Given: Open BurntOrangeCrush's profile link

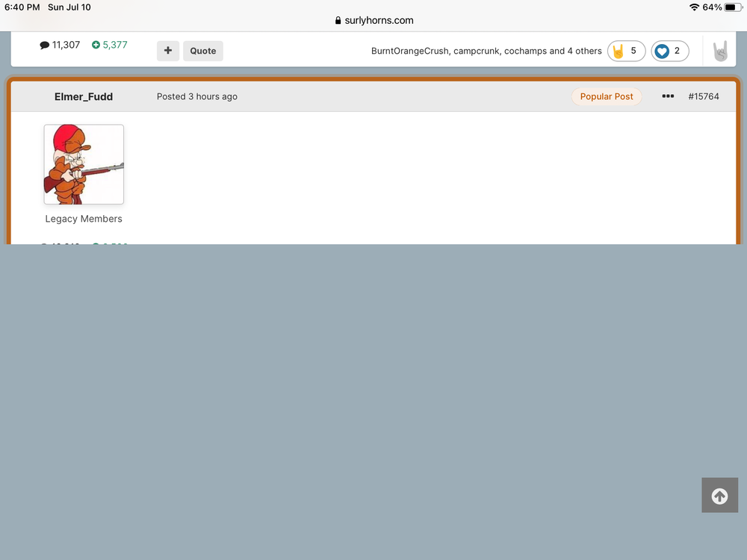Looking at the screenshot, I should coord(410,51).
